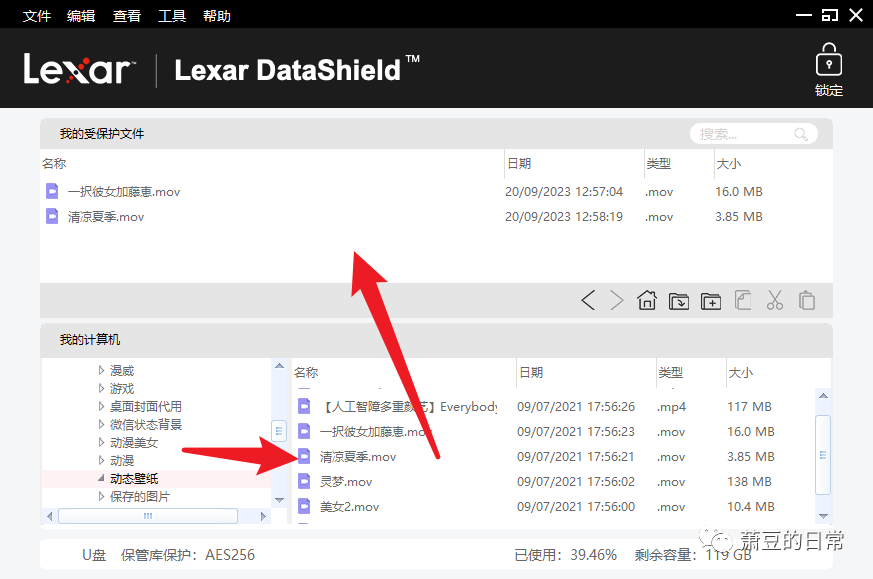
Task: Sort protected files by 大小 header
Action: click(729, 164)
